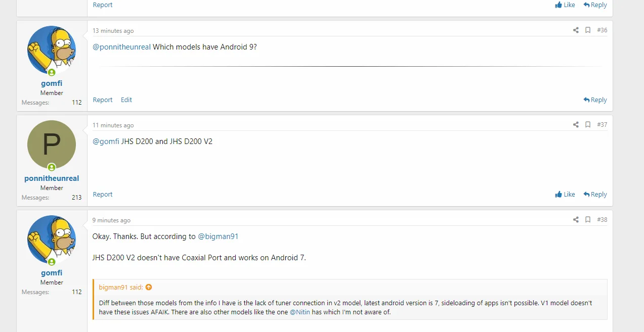644x332 pixels.
Task: Open @bigman91 mention in post #38
Action: pos(218,236)
